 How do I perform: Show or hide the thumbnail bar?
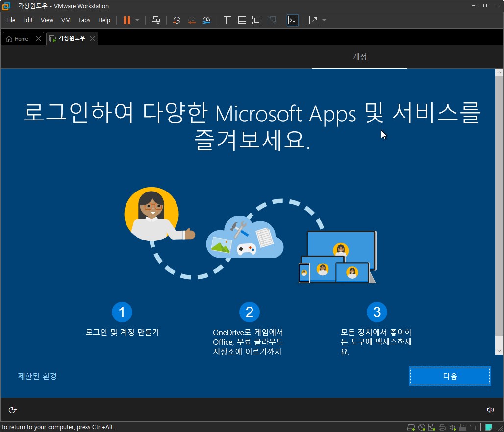[x=242, y=20]
